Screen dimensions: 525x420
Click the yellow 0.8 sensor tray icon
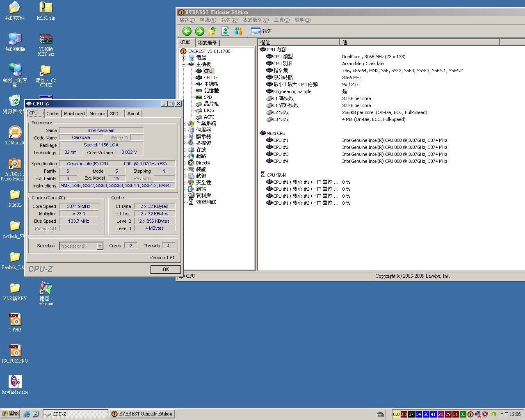pyautogui.click(x=396, y=414)
